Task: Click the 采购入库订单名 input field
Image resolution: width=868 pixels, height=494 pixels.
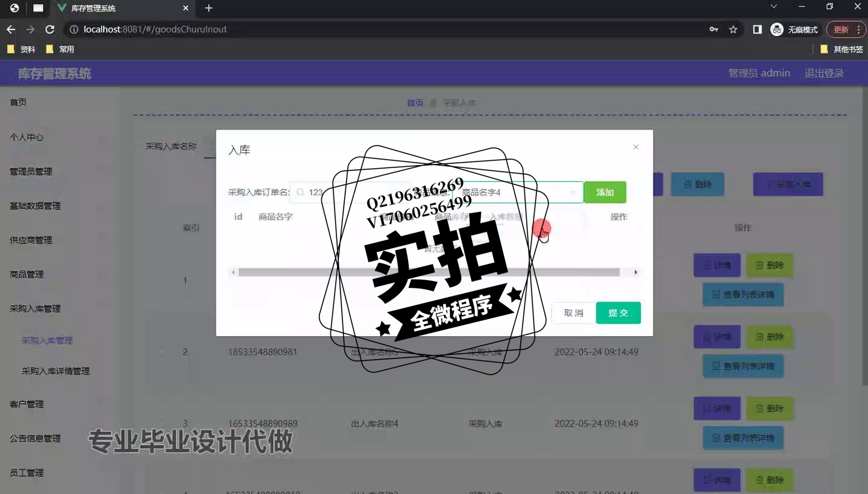Action: (351, 192)
